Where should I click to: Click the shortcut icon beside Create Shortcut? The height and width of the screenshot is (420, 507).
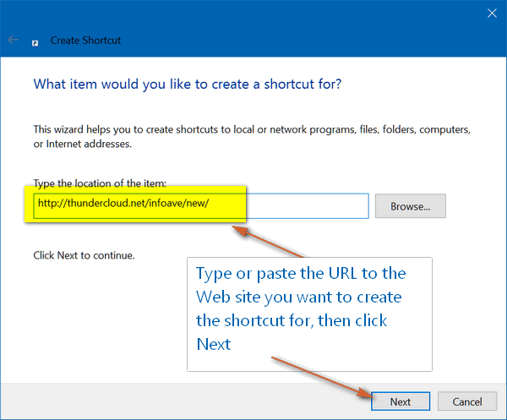tap(35, 43)
